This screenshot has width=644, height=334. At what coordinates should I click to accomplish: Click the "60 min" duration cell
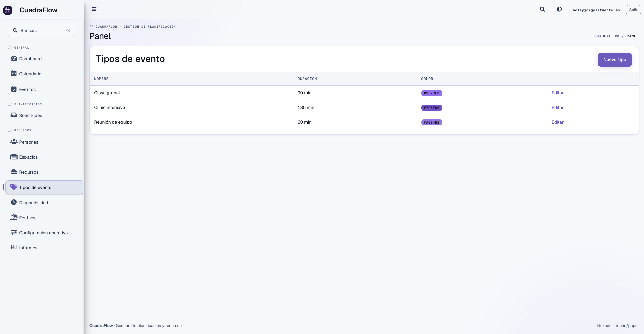pos(304,122)
